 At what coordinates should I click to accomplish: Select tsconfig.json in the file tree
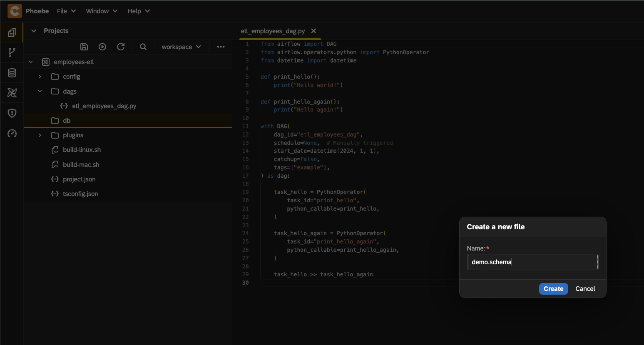81,194
